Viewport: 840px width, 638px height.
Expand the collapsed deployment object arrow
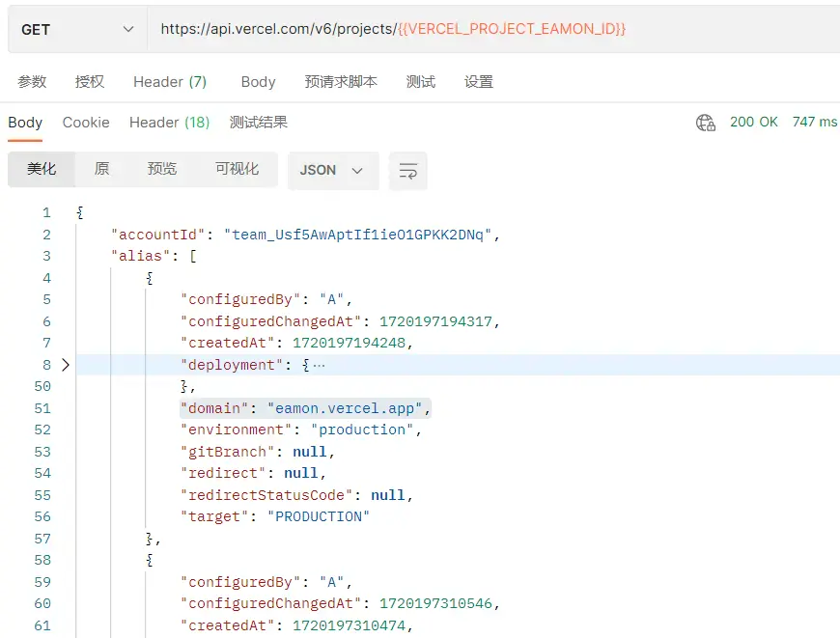[66, 365]
